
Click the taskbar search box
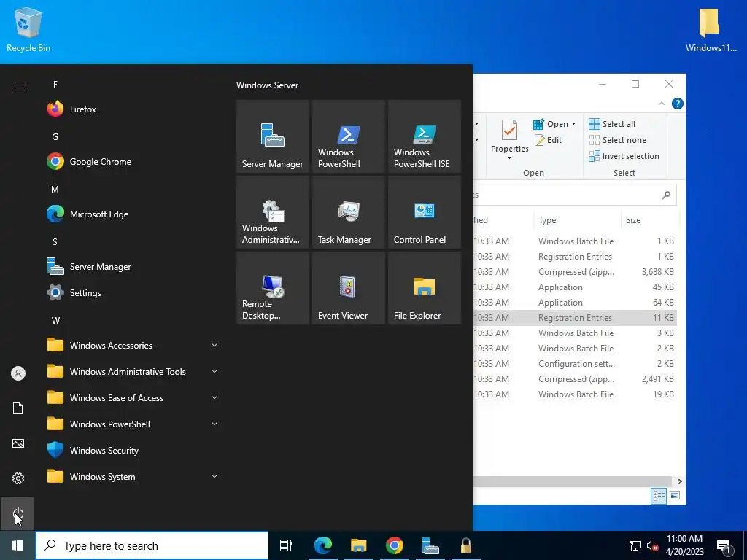(152, 545)
